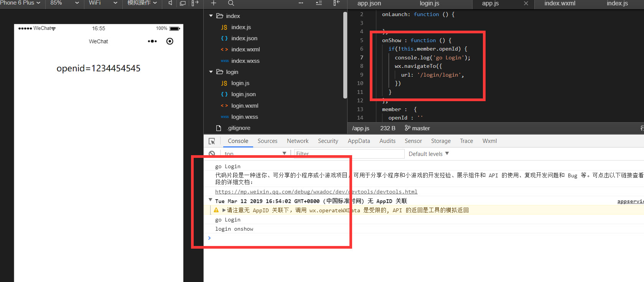Click the master git branch indicator
Viewport: 644px width, 282px height.
[x=417, y=128]
